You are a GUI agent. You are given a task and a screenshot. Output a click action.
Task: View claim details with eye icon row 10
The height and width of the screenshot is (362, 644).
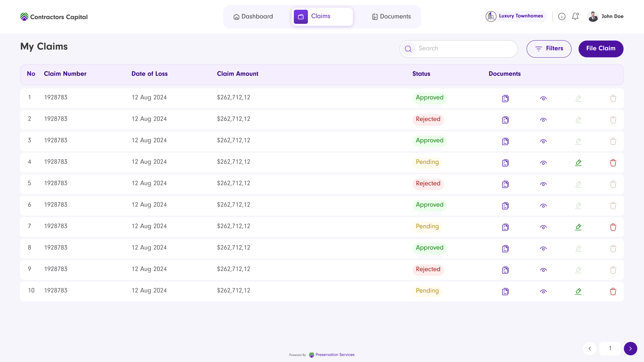(x=543, y=292)
